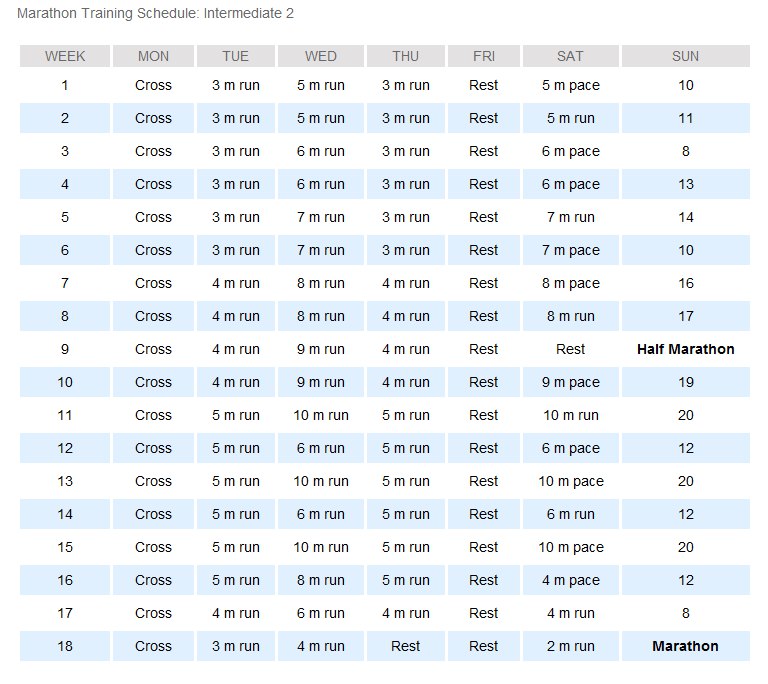Screen dimensions: 768x684
Task: Click Sunday's '14' in the week 5 row
Action: pos(686,217)
